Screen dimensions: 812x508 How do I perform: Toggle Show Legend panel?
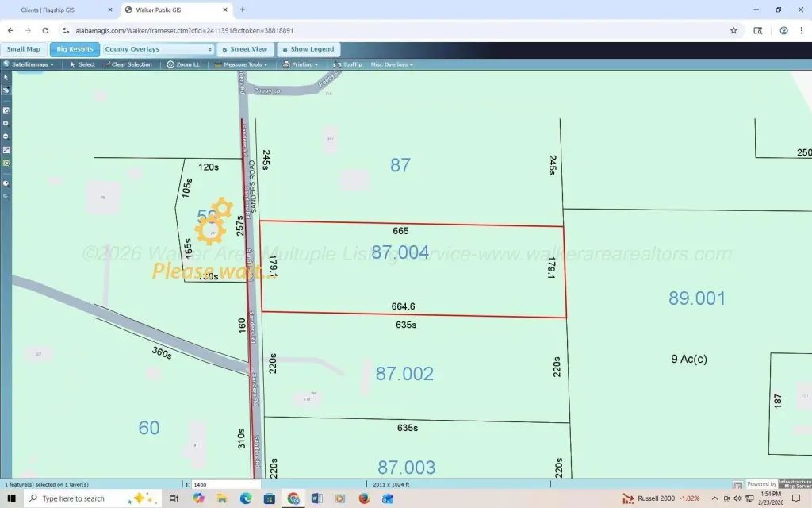308,49
